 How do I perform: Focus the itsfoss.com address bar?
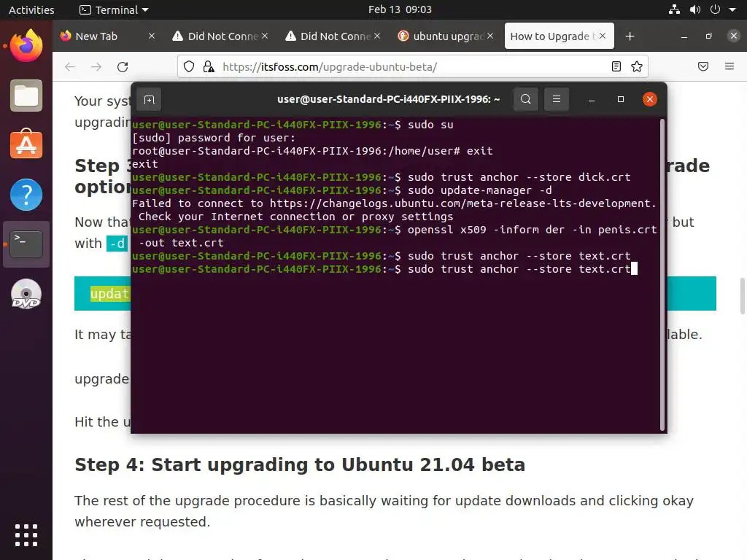point(412,66)
